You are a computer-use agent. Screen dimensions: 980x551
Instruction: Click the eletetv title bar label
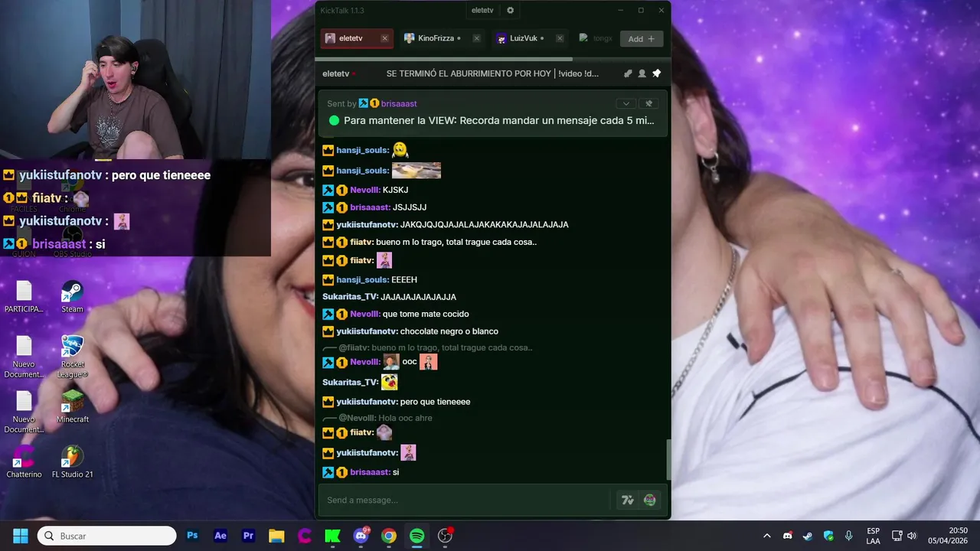tap(482, 11)
